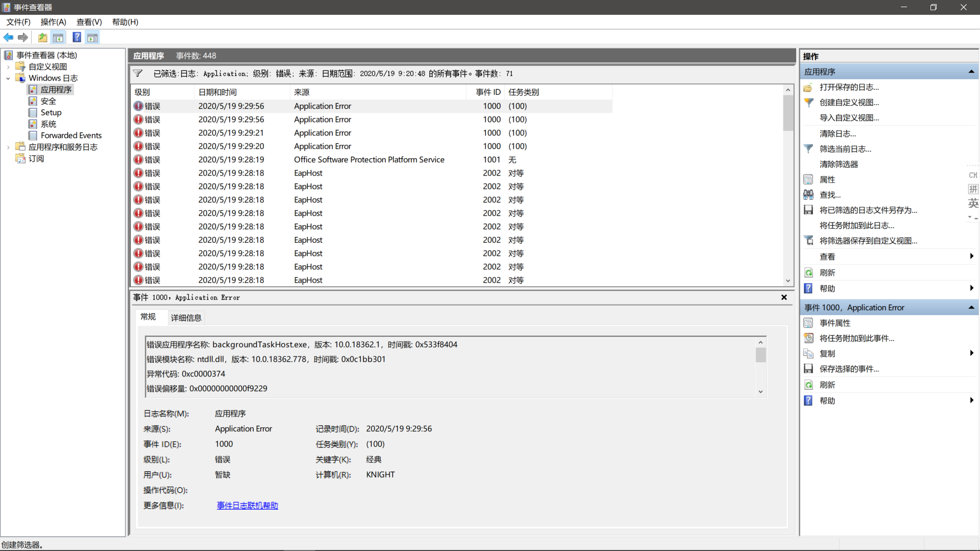Close the event 1000 preview pane

[x=785, y=297]
